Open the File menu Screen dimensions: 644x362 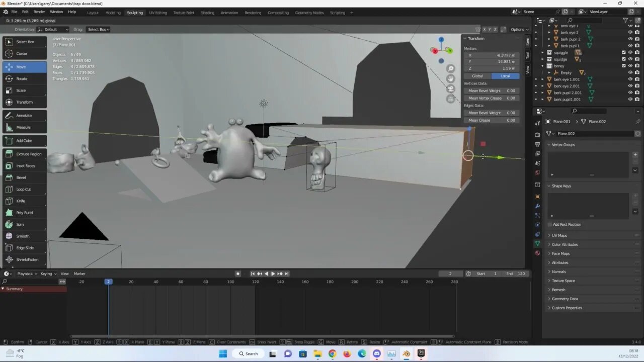pyautogui.click(x=14, y=12)
